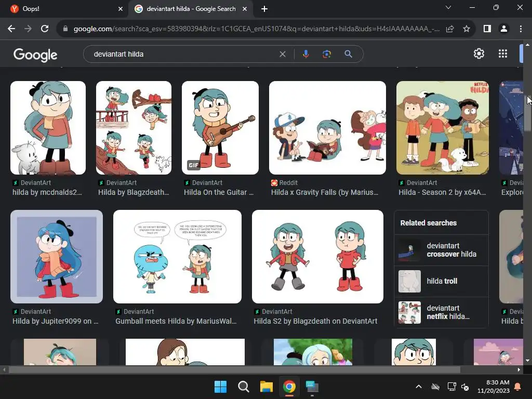Search by image with the Lens icon
The width and height of the screenshot is (532, 399).
click(x=327, y=54)
